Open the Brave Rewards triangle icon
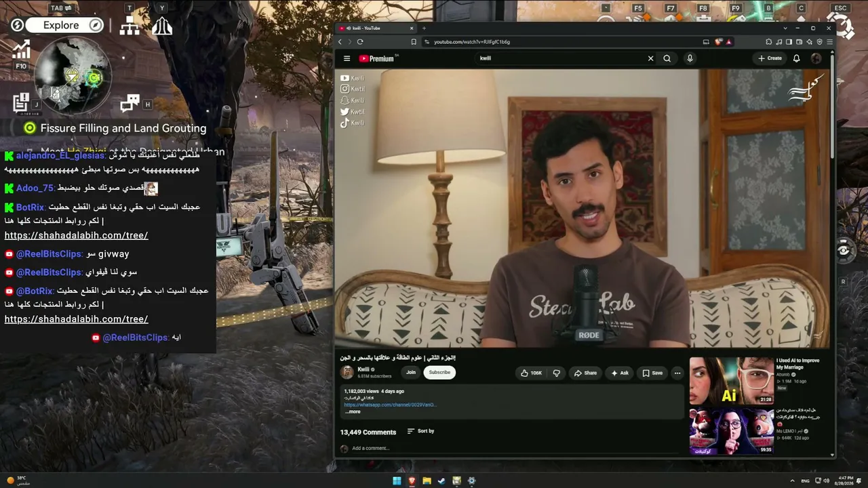The height and width of the screenshot is (488, 868). tap(729, 42)
